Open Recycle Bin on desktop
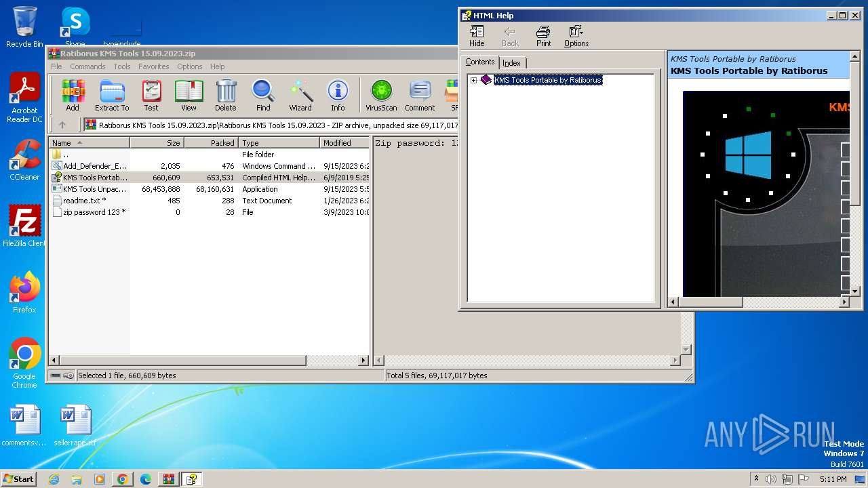868x488 pixels. tap(24, 27)
